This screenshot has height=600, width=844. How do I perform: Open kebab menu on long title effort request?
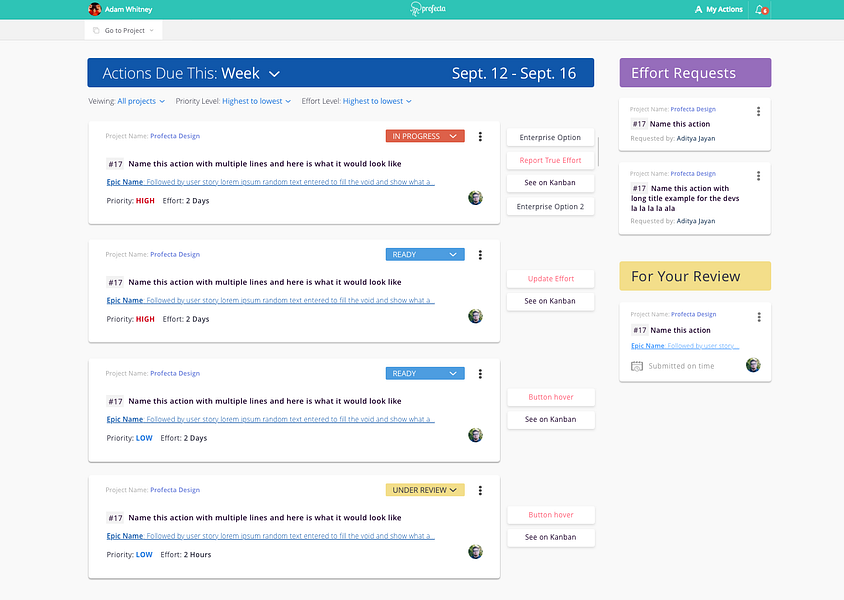pyautogui.click(x=758, y=176)
